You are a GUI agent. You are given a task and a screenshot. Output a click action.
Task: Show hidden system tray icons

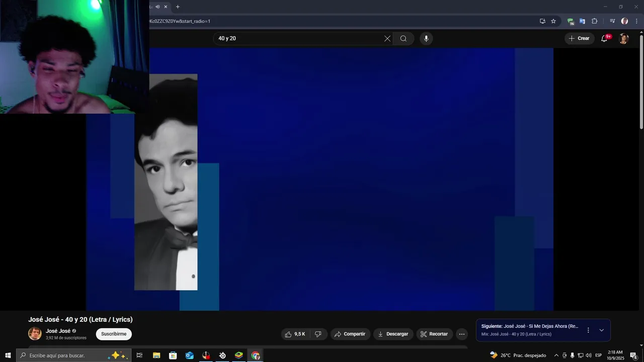[556, 355]
